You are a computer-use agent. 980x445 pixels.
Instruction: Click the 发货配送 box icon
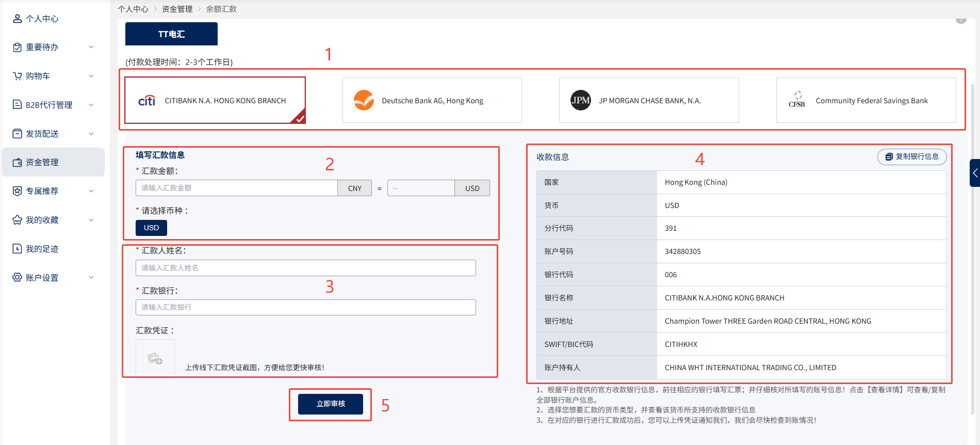18,134
